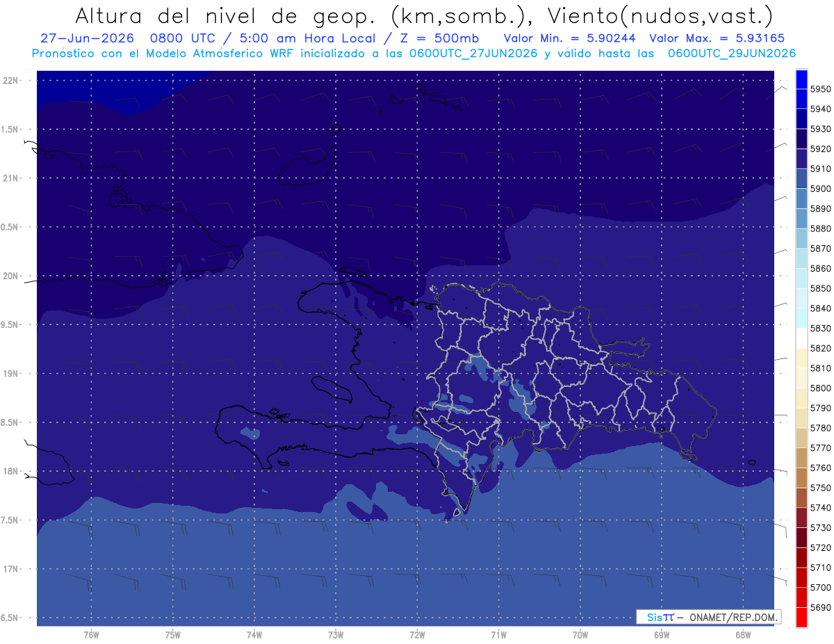Pick the legend swatch between 5920 and 5930
This screenshot has width=834, height=644.
pos(801,139)
